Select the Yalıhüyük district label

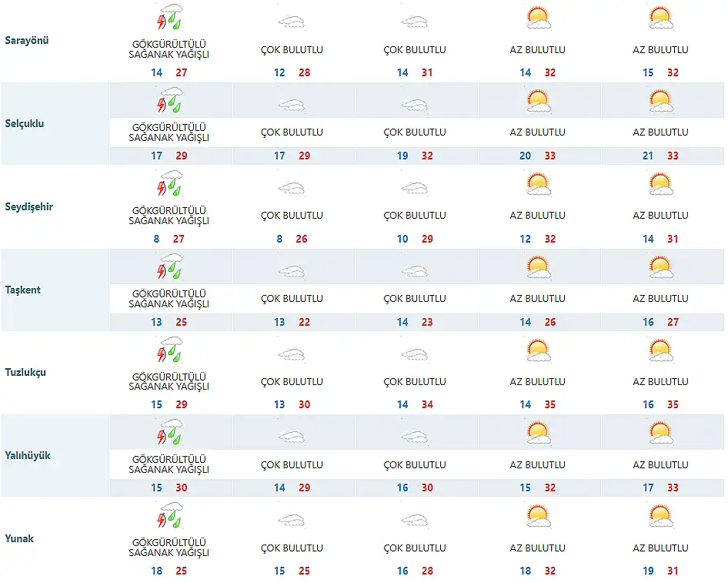coord(28,455)
